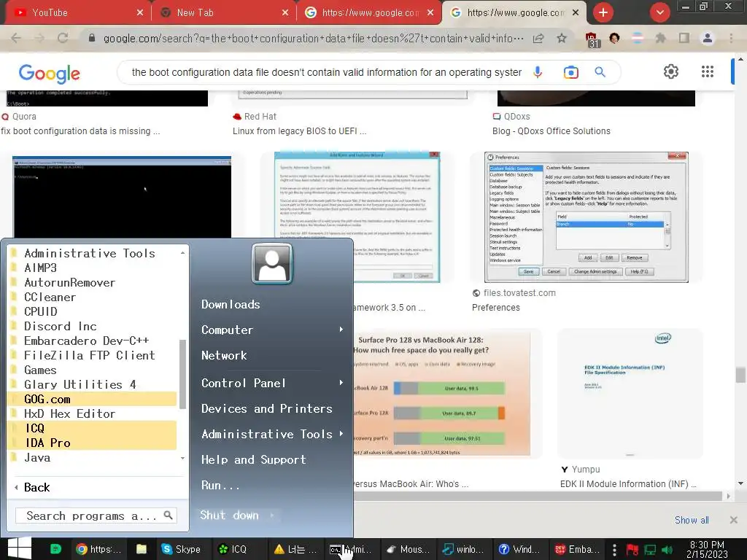Open Skype from the taskbar
747x560 pixels.
181,549
